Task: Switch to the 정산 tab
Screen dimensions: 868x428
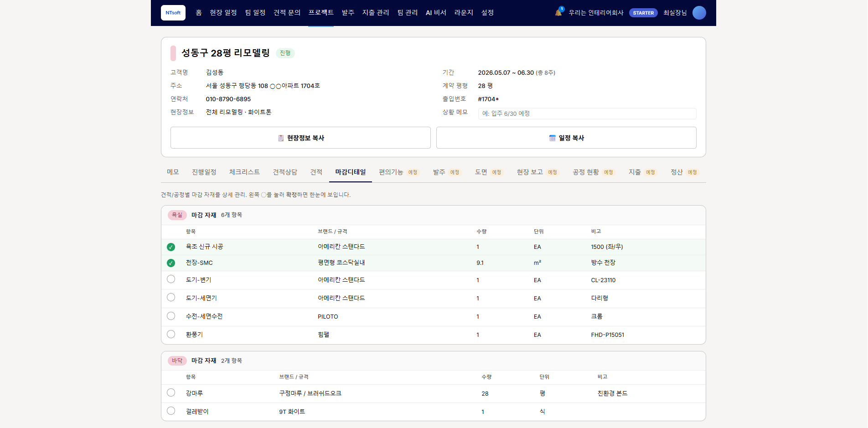Action: pyautogui.click(x=684, y=172)
